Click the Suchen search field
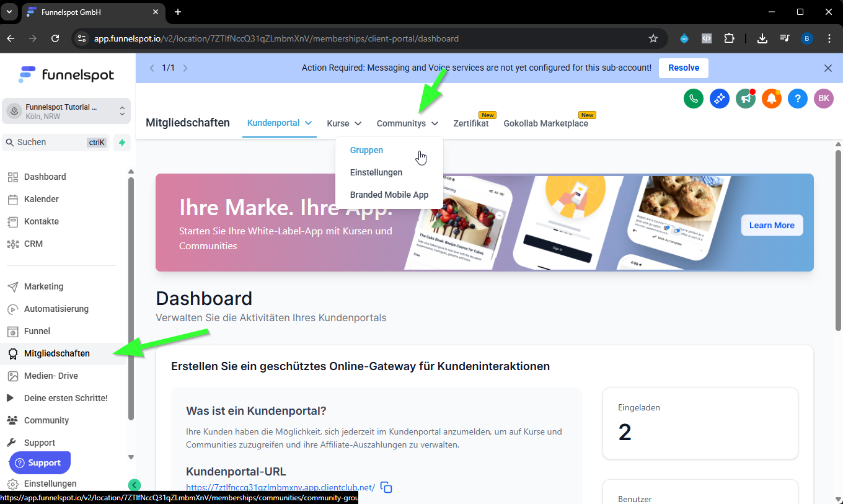Image resolution: width=843 pixels, height=504 pixels. (56, 143)
